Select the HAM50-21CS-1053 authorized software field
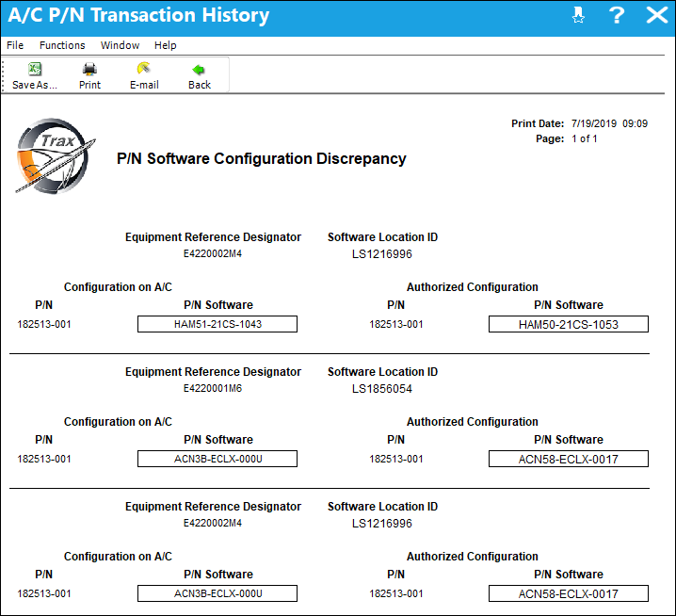 point(569,324)
